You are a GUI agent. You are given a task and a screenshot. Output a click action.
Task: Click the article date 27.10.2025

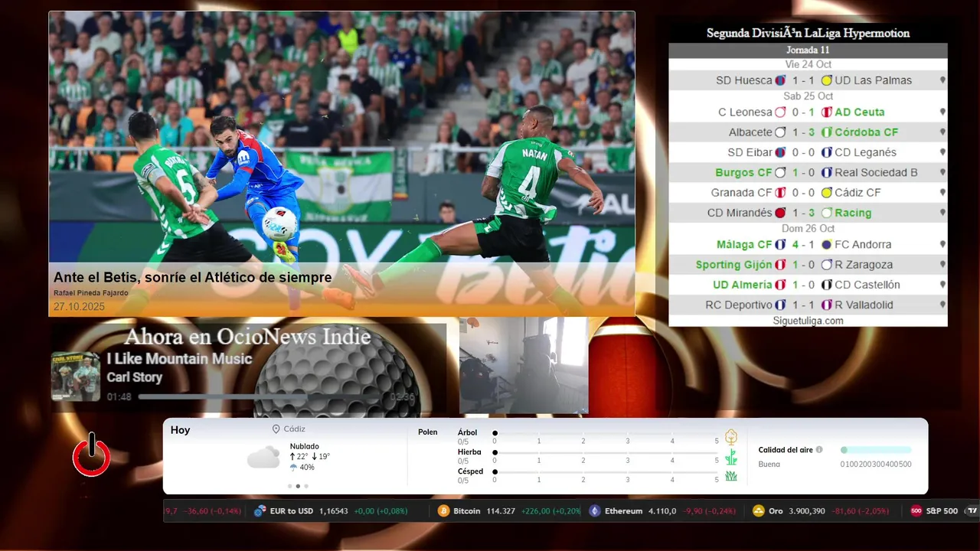[79, 307]
